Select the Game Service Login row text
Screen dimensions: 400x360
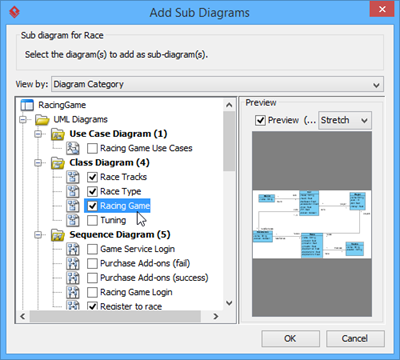pos(137,249)
